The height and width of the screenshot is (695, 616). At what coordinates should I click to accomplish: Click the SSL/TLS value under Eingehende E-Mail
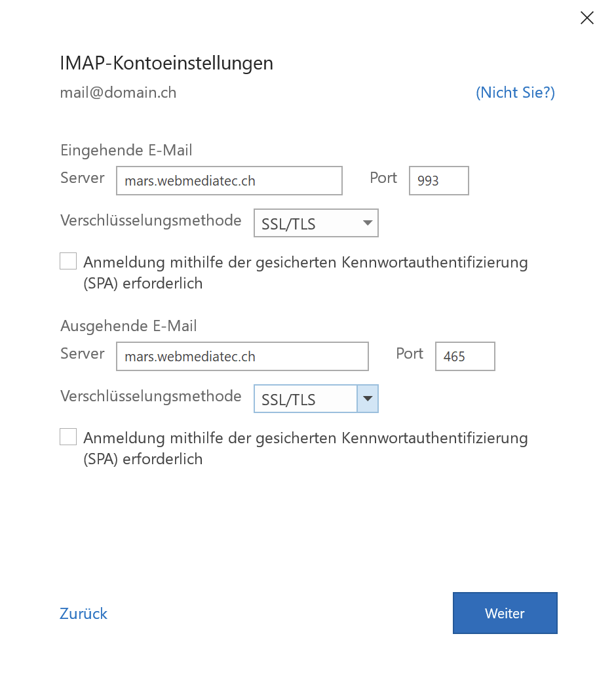point(288,224)
